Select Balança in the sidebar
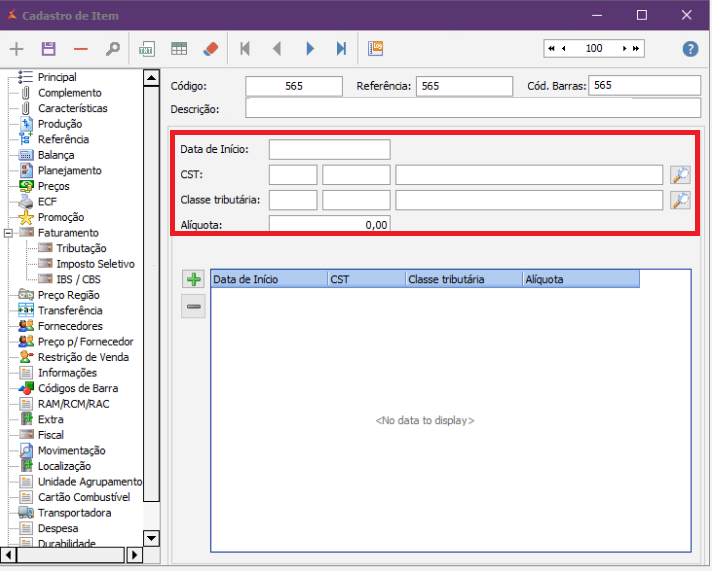 pyautogui.click(x=56, y=155)
